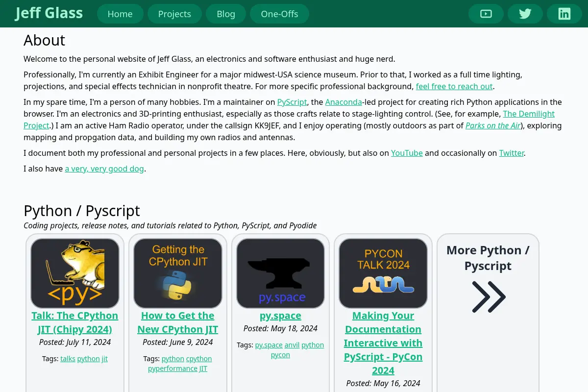This screenshot has width=588, height=392.
Task: Open the LinkedIn icon in header
Action: 564,14
